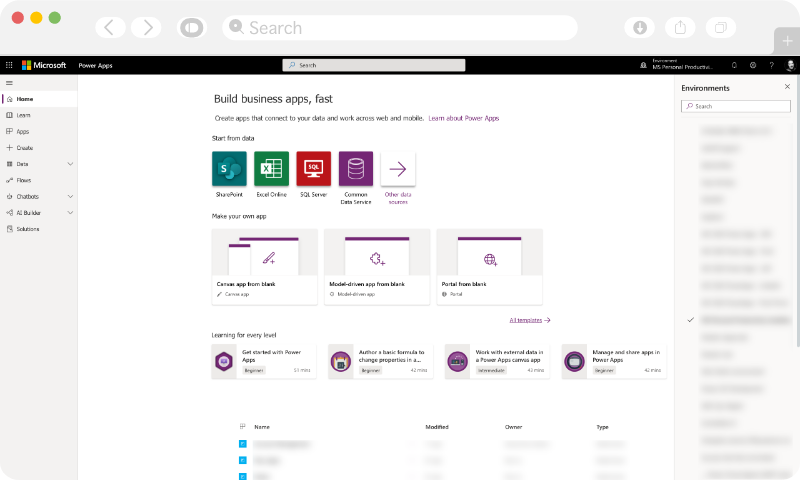This screenshot has height=480, width=800.
Task: Expand the Chatbots section chevron
Action: [70, 196]
